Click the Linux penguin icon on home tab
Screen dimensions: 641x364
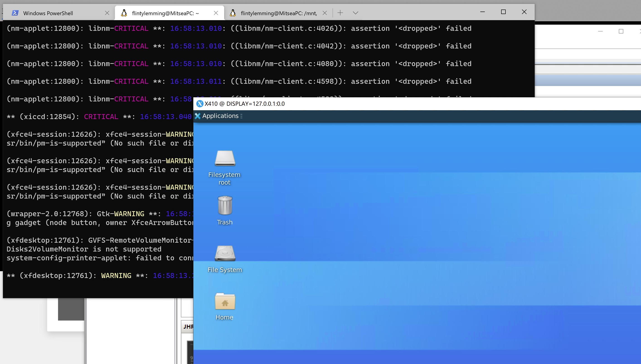tap(124, 13)
